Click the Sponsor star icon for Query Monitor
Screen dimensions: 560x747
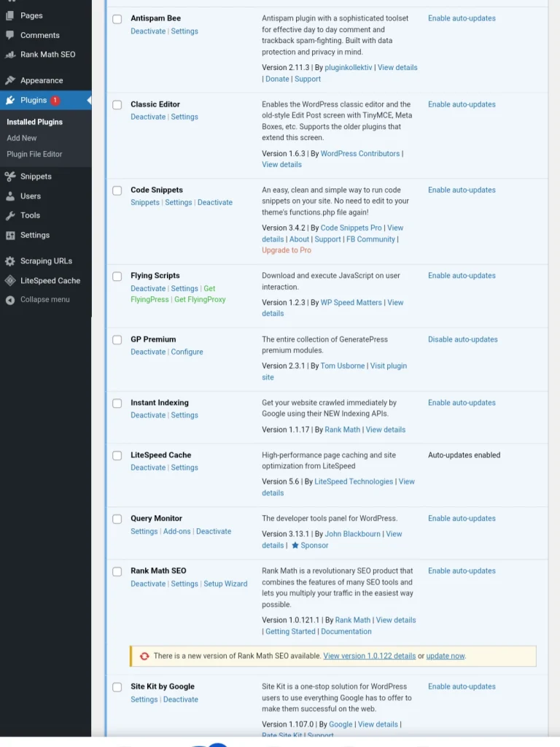(x=295, y=545)
